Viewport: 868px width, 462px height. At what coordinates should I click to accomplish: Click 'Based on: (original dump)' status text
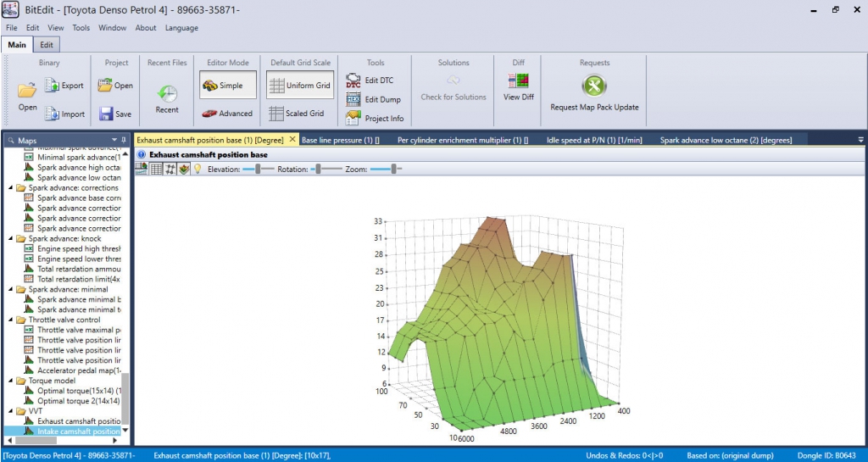click(x=730, y=455)
